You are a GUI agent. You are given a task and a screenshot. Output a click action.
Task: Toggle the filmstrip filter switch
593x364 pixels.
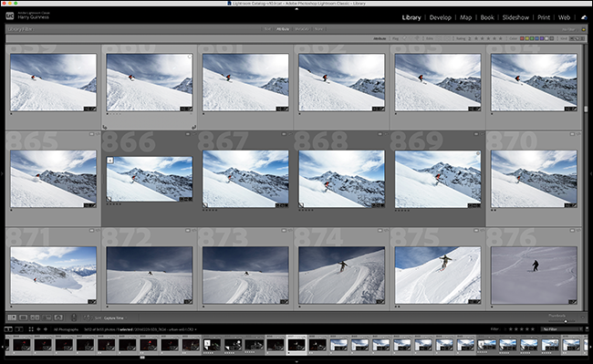coord(587,329)
